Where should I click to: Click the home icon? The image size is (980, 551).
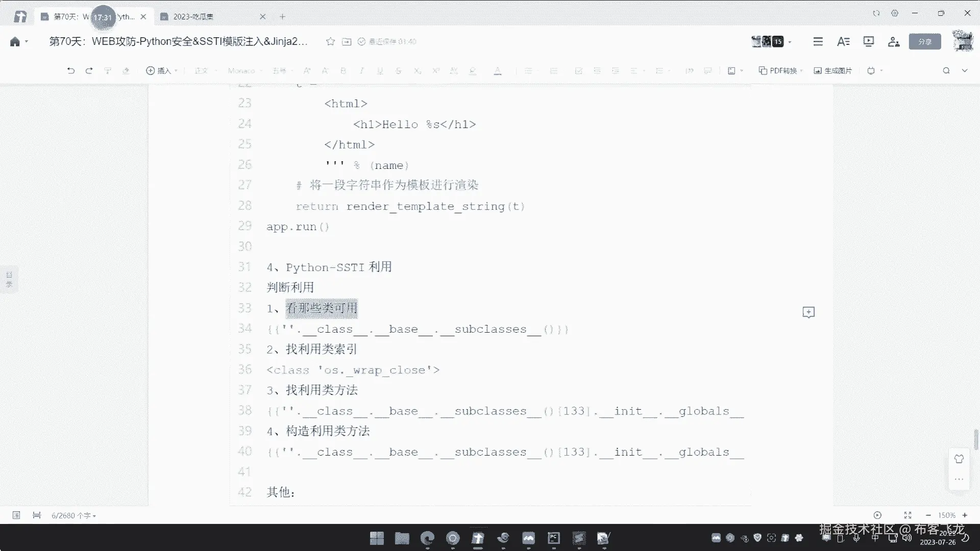(x=15, y=41)
